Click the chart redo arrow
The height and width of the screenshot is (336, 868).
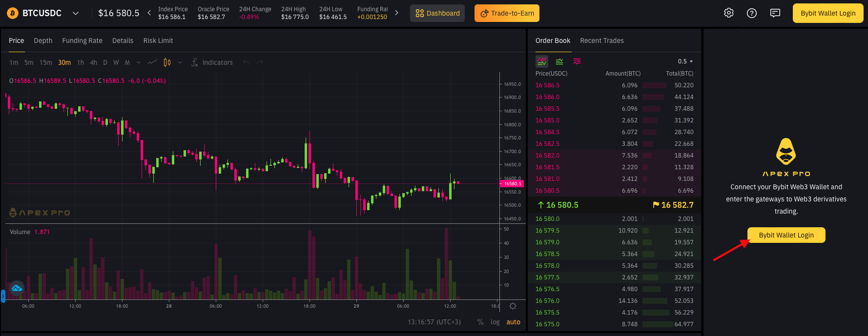(260, 62)
